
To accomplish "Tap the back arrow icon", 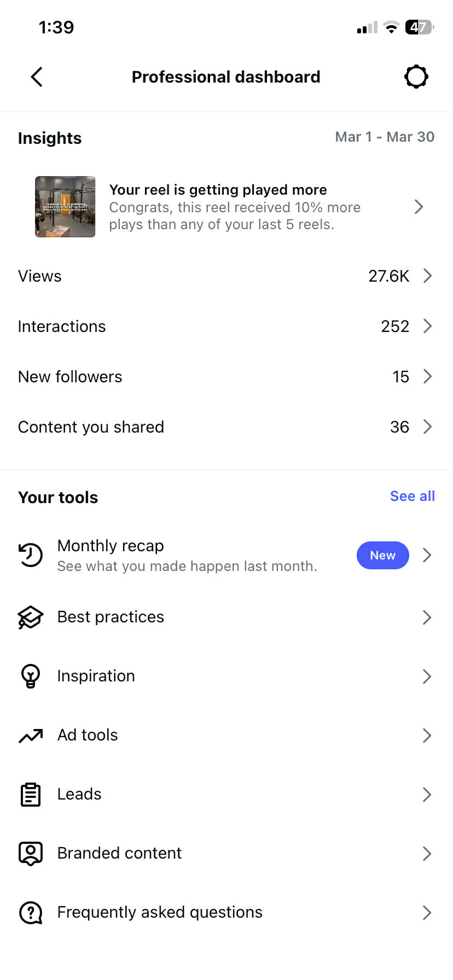I will (37, 77).
